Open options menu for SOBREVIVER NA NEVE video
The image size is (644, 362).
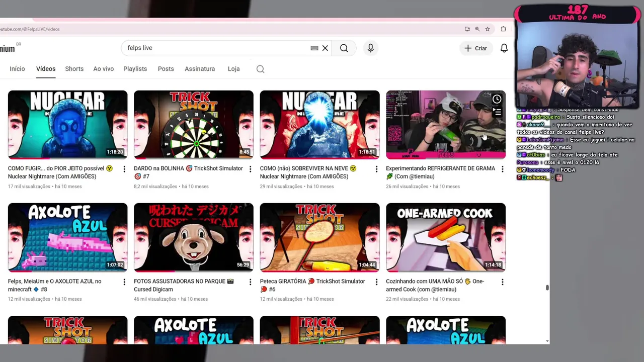(x=376, y=169)
